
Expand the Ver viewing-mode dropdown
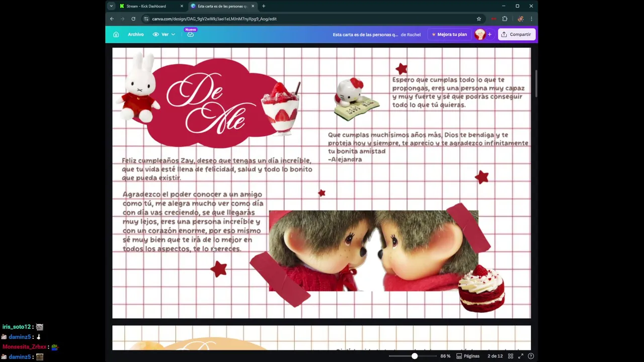tap(164, 34)
